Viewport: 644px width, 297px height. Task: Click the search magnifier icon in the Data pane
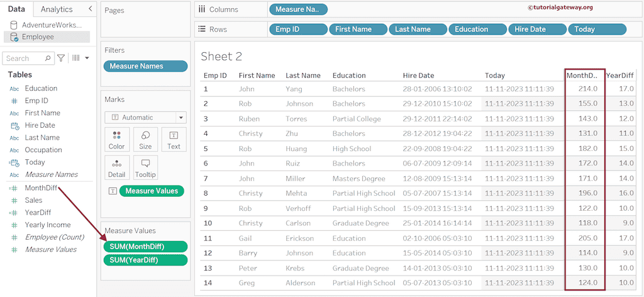[48, 59]
